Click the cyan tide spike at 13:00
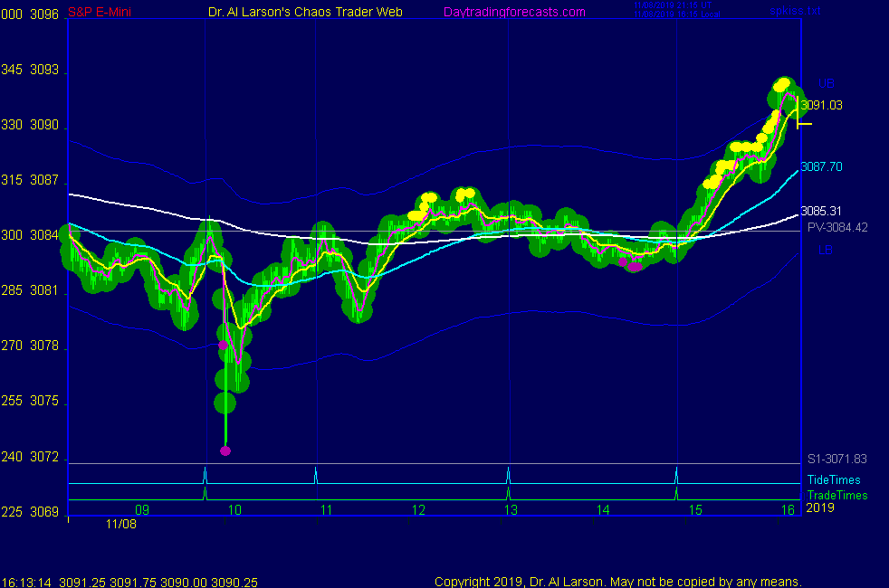Image resolution: width=889 pixels, height=588 pixels. 508,474
